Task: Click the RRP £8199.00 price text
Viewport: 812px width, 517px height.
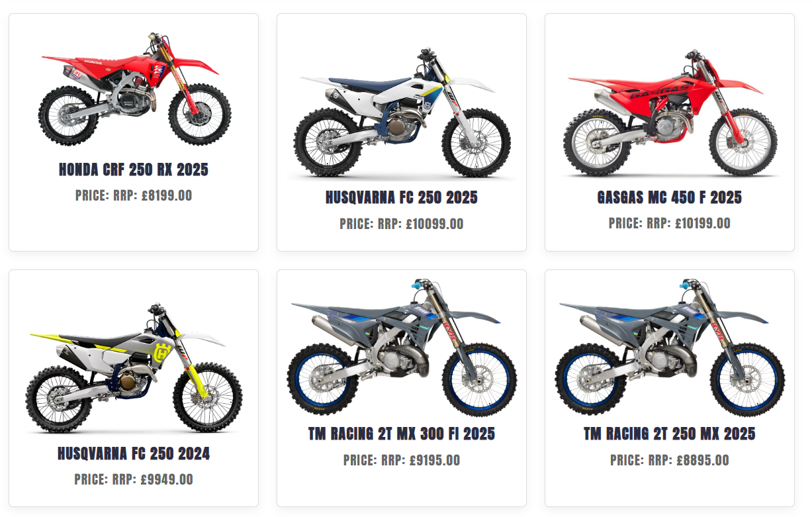Action: (x=134, y=195)
